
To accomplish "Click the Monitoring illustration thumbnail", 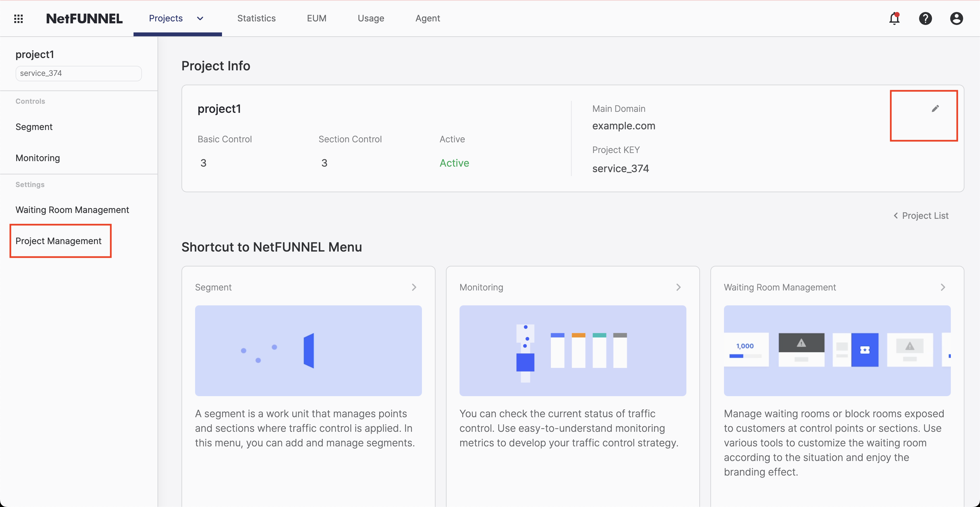I will (x=573, y=350).
